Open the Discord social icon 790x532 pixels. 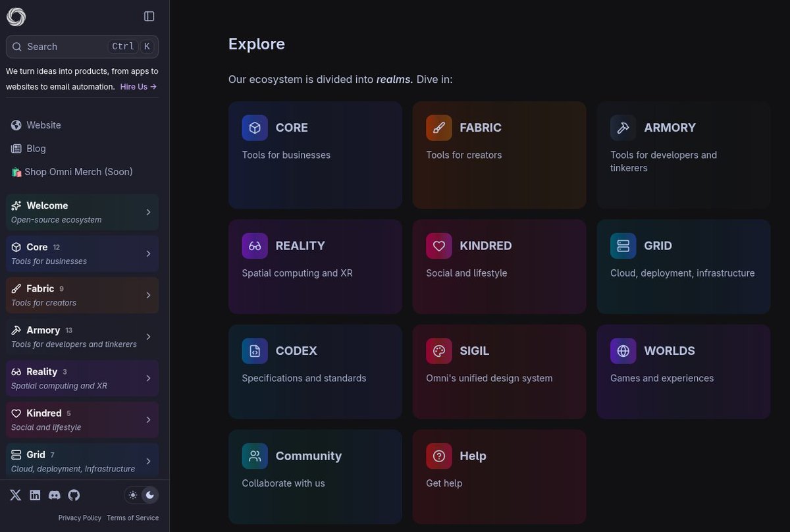[55, 495]
